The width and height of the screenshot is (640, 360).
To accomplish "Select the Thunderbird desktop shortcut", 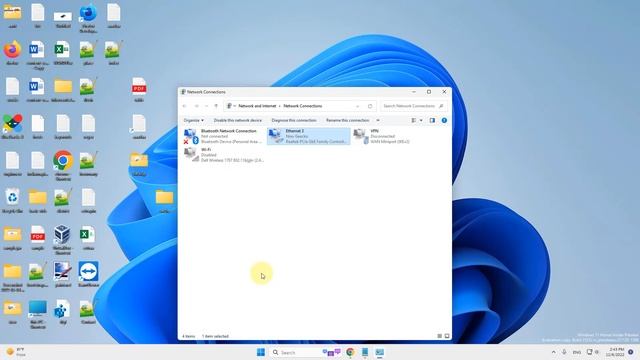I will [x=88, y=18].
